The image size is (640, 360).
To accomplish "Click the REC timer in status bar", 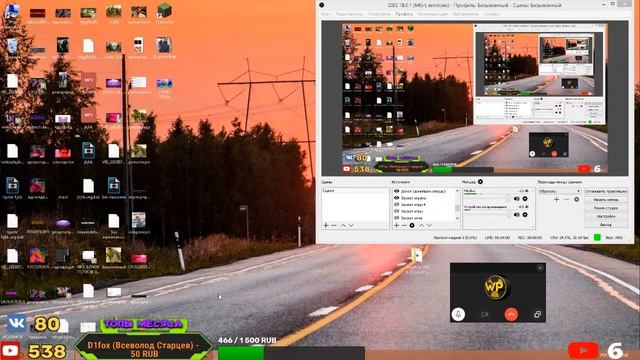I will pyautogui.click(x=529, y=237).
